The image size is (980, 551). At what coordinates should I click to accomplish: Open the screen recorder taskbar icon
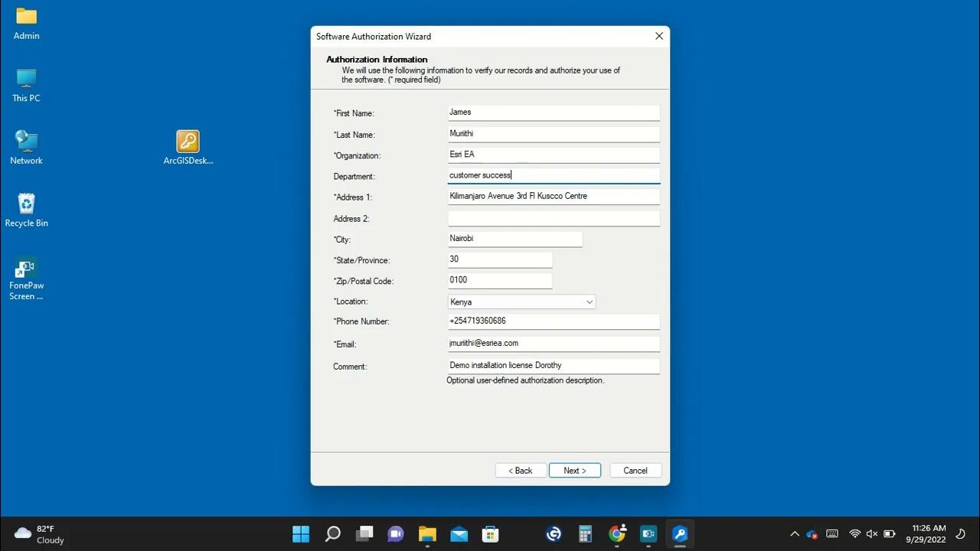point(648,533)
